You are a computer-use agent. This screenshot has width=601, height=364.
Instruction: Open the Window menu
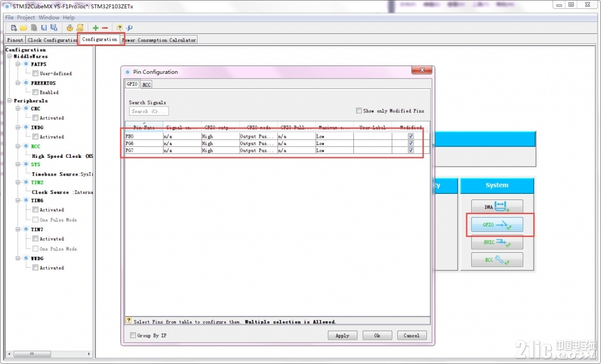click(x=48, y=17)
